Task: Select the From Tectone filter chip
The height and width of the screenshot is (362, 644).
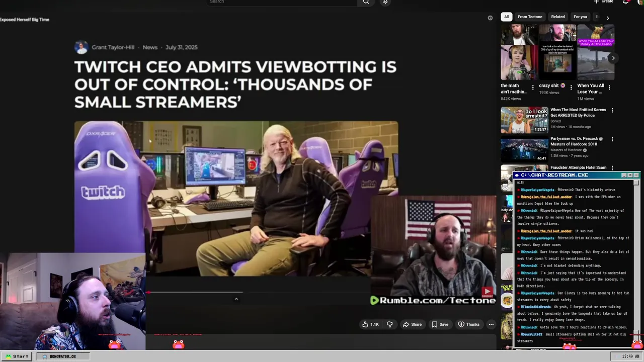Action: [530, 17]
